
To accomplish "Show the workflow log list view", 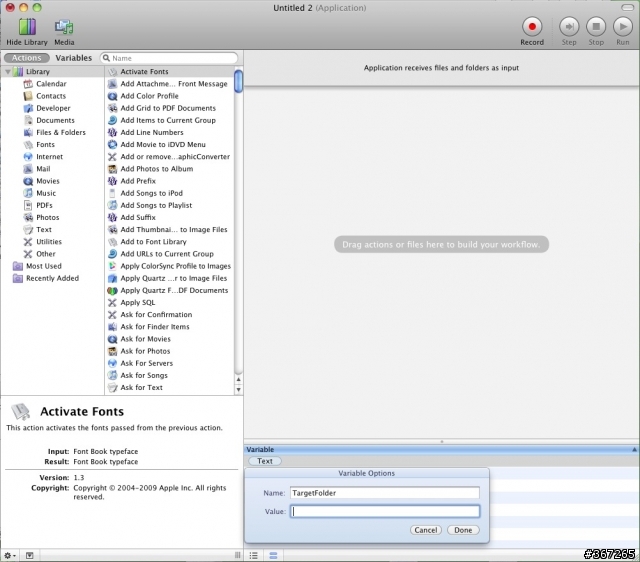I will pos(253,555).
